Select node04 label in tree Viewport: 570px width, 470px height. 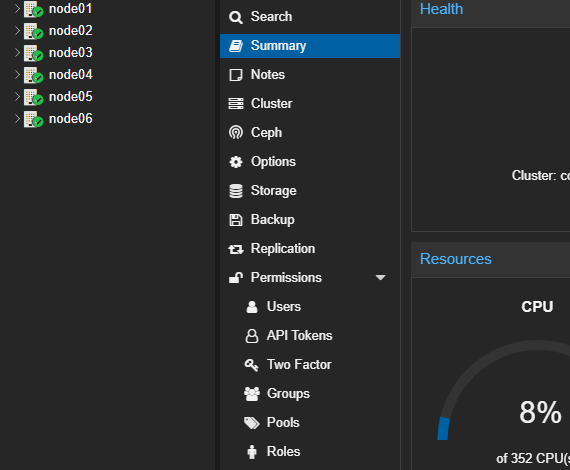point(71,75)
